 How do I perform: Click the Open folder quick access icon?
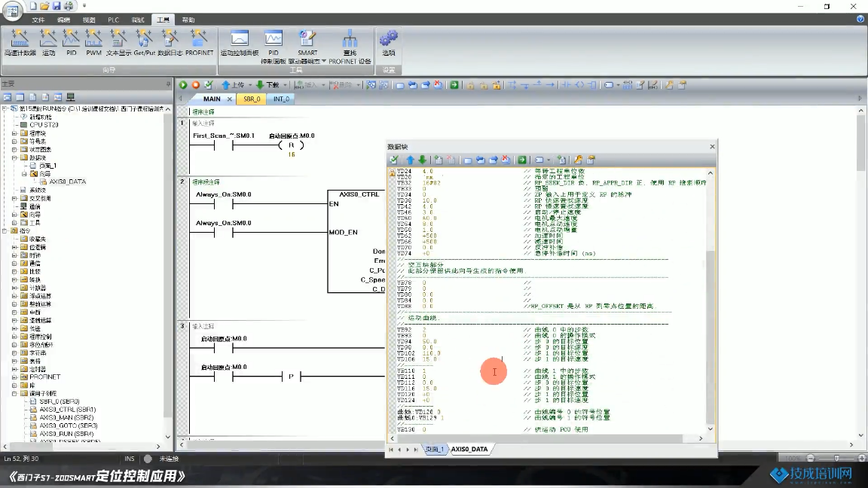pos(45,6)
